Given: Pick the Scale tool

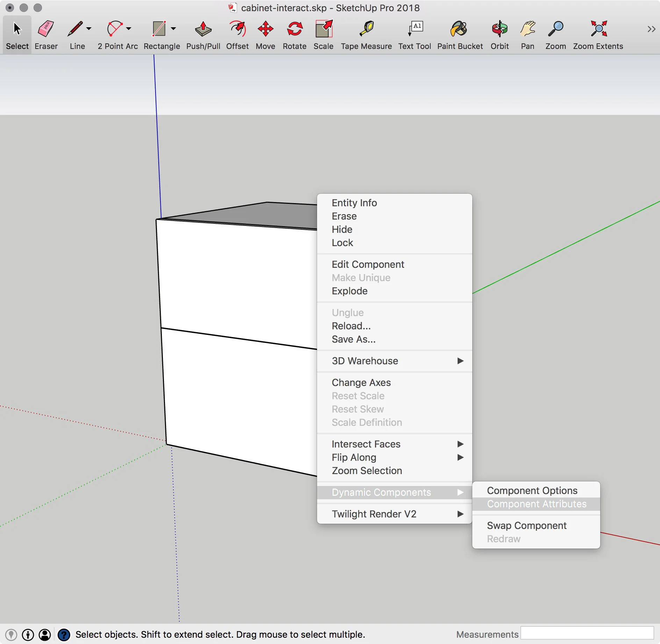Looking at the screenshot, I should tap(323, 35).
